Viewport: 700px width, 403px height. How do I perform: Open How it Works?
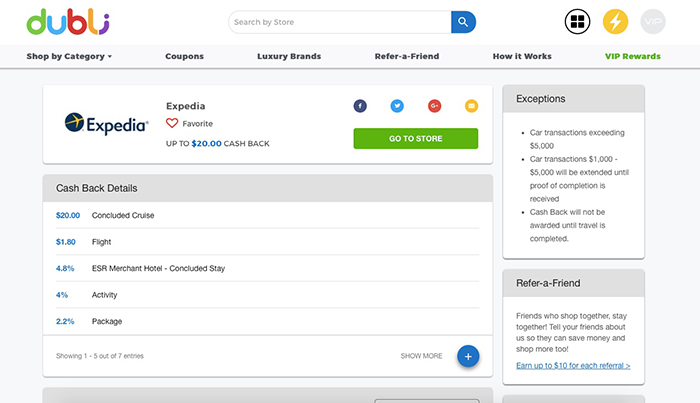522,56
